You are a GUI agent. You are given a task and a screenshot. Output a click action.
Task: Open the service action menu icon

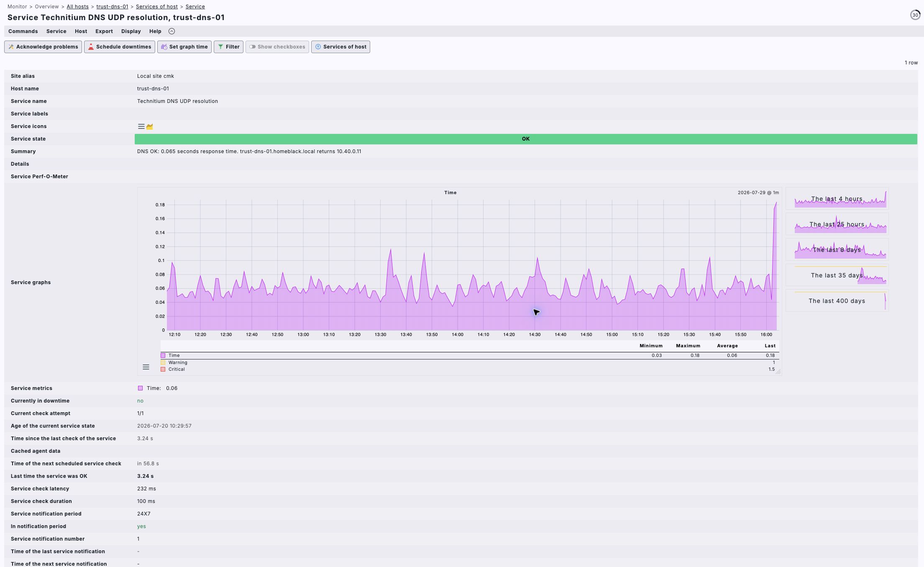pyautogui.click(x=141, y=126)
